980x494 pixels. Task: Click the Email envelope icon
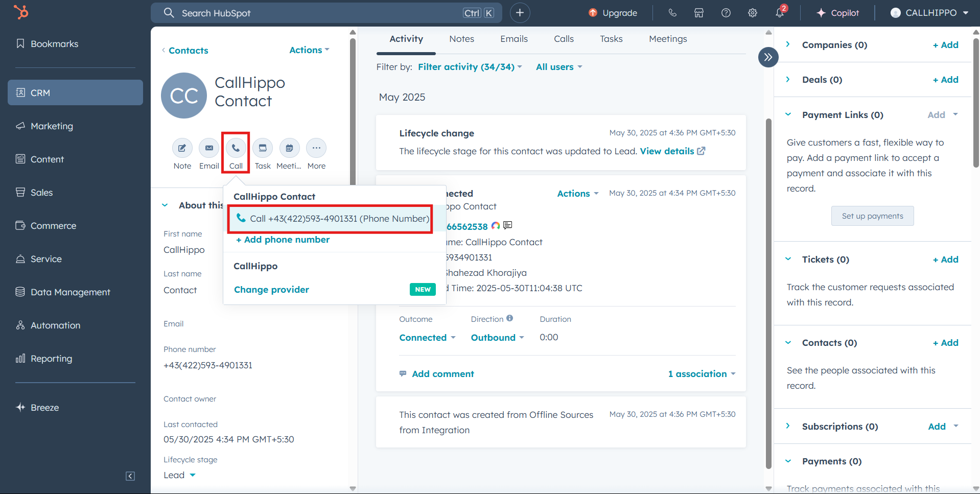coord(209,148)
